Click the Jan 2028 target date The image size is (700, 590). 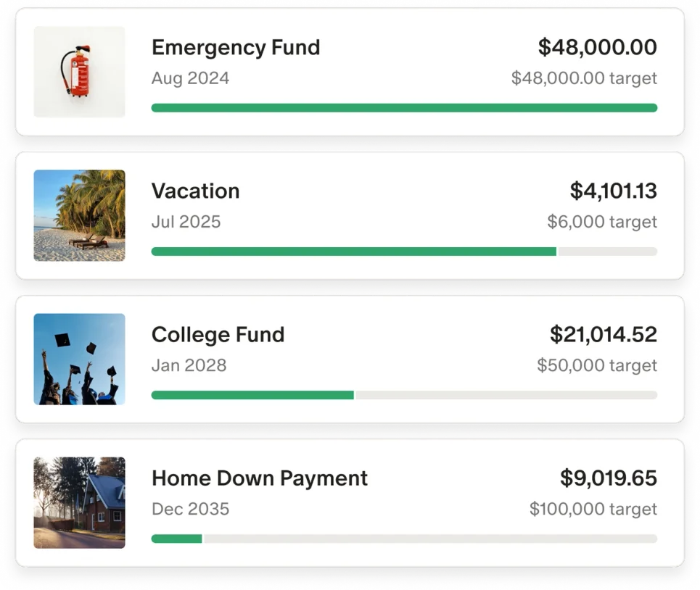tap(189, 365)
